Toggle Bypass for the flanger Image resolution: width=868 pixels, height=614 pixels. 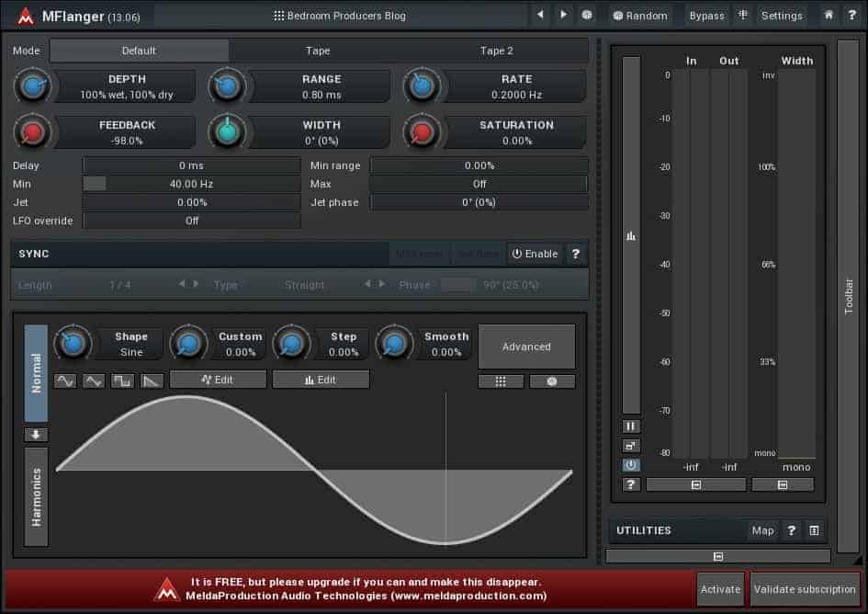click(x=706, y=16)
